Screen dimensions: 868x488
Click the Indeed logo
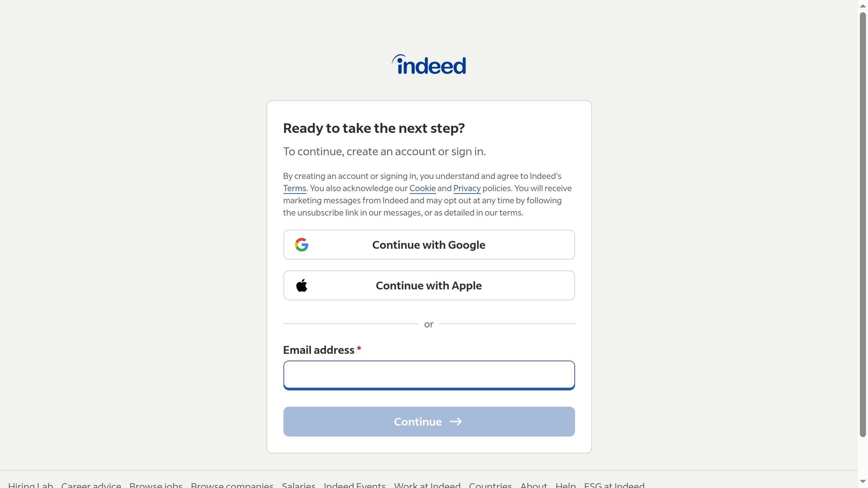point(428,64)
